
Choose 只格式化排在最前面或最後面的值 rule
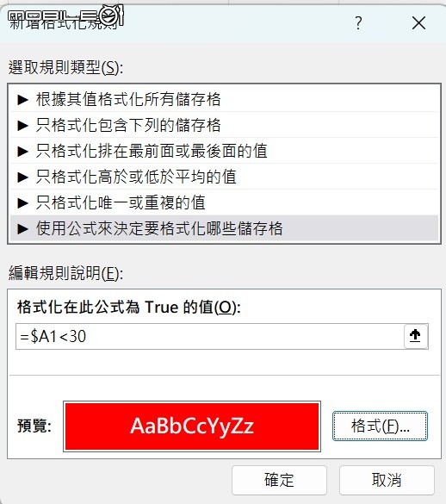click(x=224, y=151)
